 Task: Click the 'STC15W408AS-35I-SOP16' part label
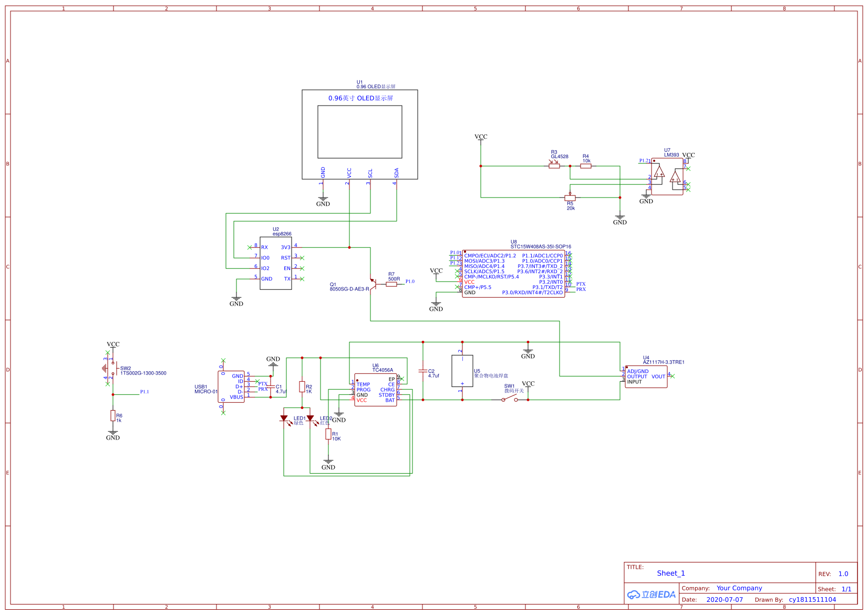541,246
